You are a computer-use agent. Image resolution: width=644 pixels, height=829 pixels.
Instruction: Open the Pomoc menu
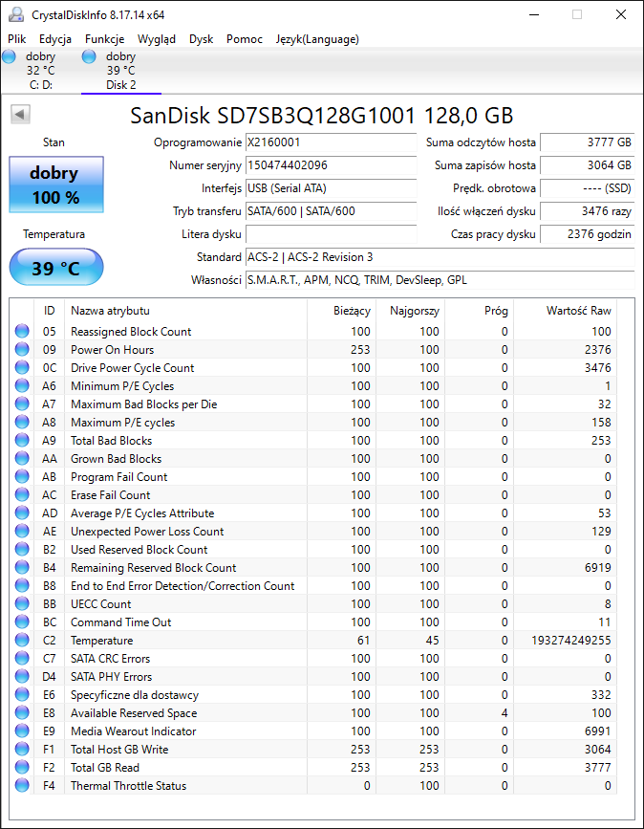pyautogui.click(x=244, y=39)
